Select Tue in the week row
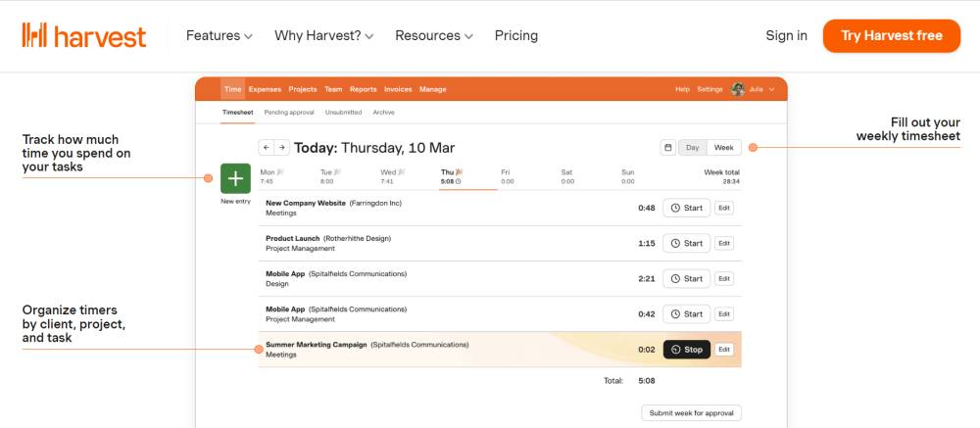 (330, 177)
